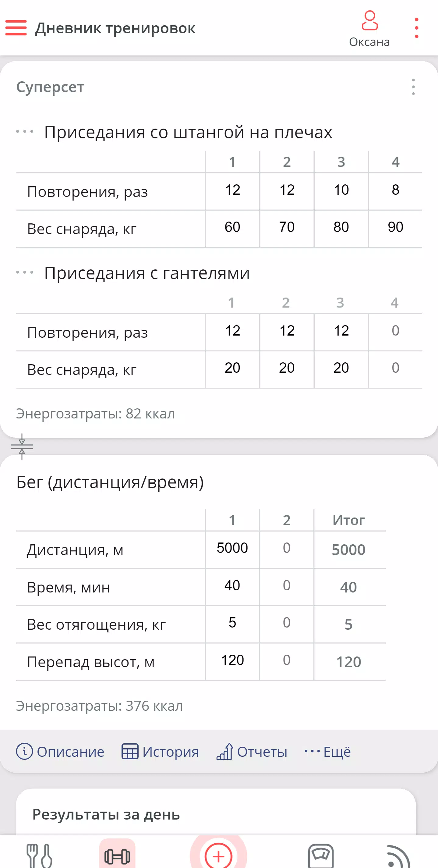Viewport: 438px width, 868px height.
Task: Open Описание for the running exercise
Action: [61, 752]
